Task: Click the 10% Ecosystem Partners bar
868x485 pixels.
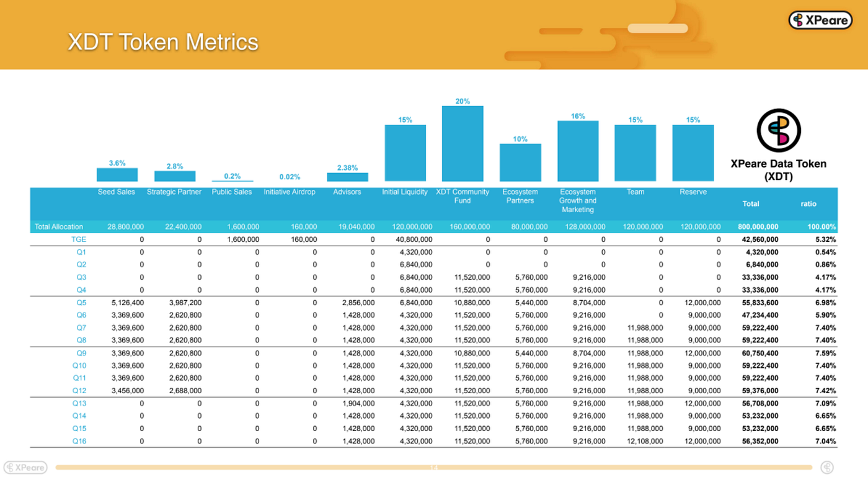Action: pos(520,162)
